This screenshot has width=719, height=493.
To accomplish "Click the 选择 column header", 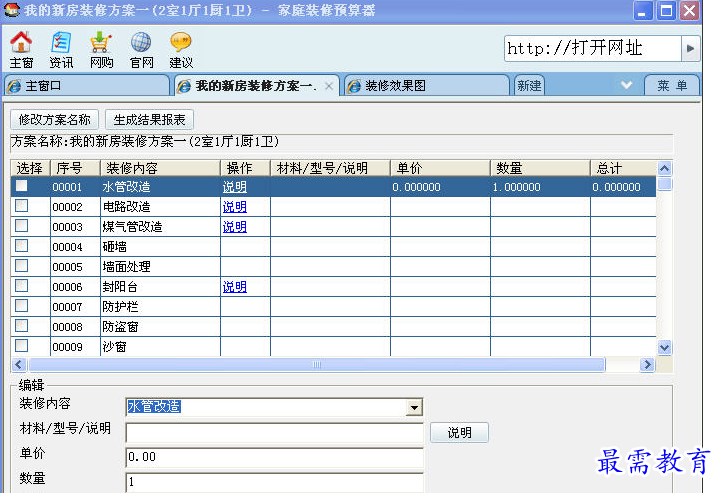I will (x=30, y=168).
